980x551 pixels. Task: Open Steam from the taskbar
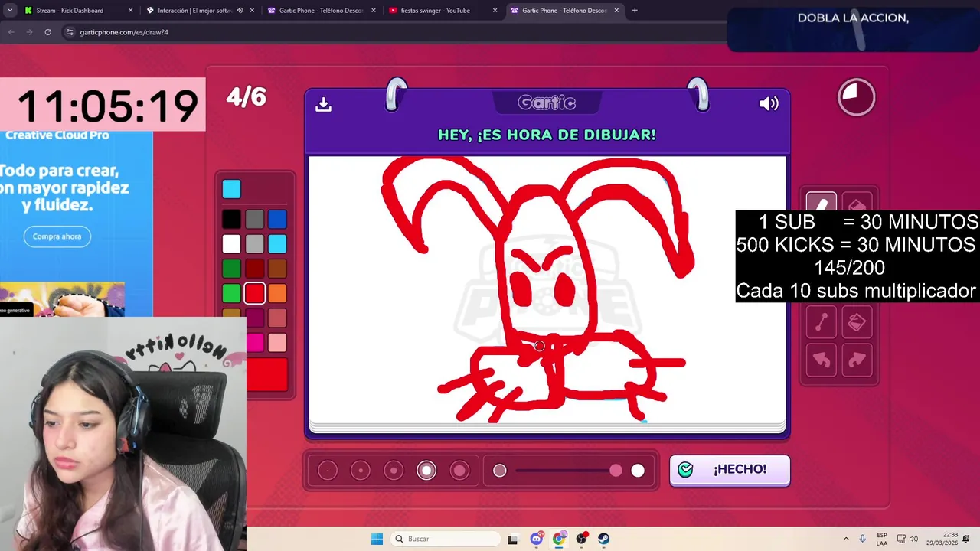[x=604, y=539]
